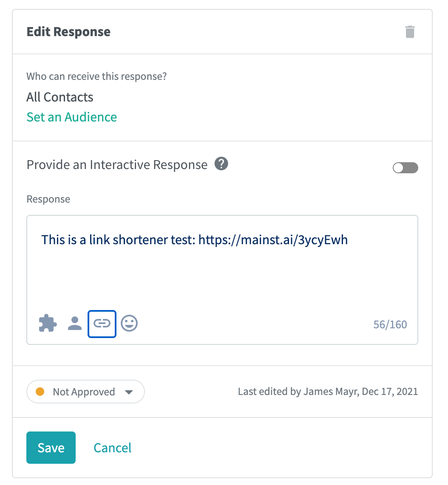Insert an integration via the puzzle piece icon
Image resolution: width=448 pixels, height=485 pixels.
(x=48, y=323)
